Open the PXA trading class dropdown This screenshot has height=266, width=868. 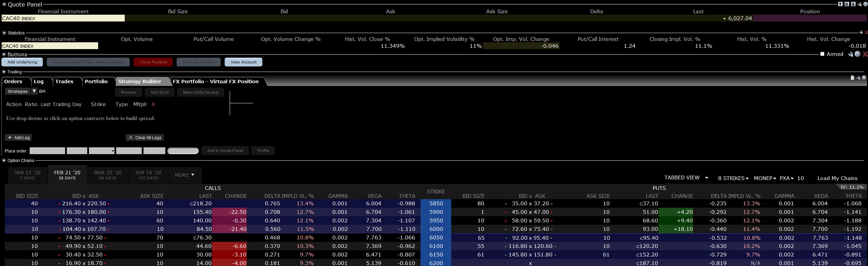(787, 178)
